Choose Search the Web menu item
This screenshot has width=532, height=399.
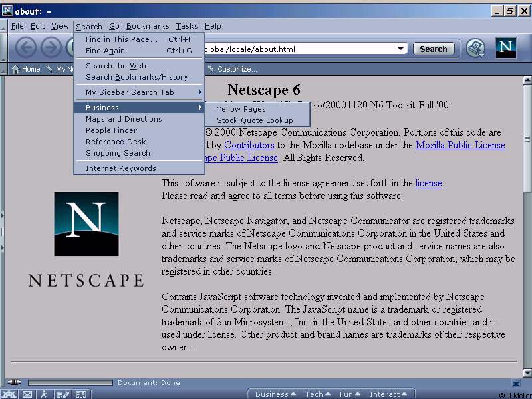[x=139, y=66]
